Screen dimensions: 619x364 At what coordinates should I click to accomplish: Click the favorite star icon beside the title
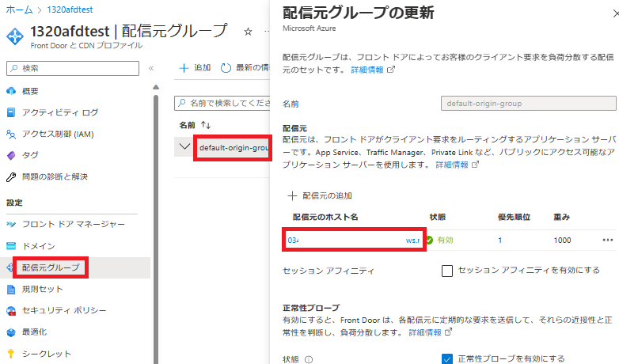pos(248,32)
